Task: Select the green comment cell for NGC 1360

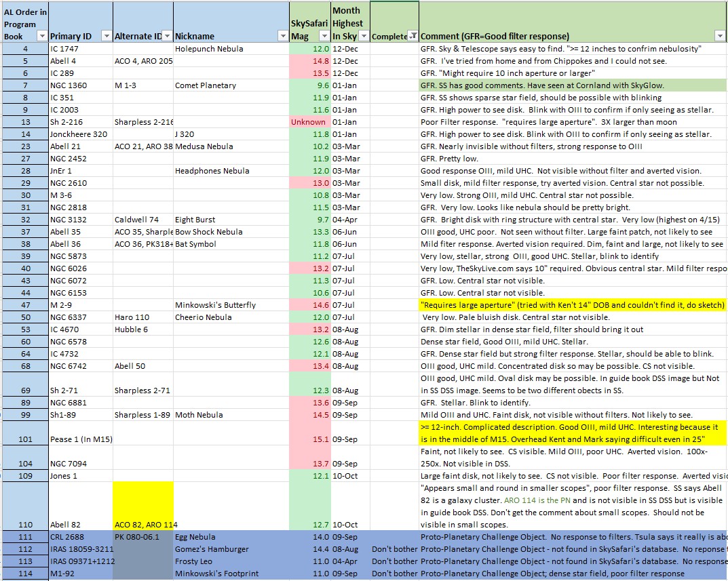Action: (x=572, y=85)
